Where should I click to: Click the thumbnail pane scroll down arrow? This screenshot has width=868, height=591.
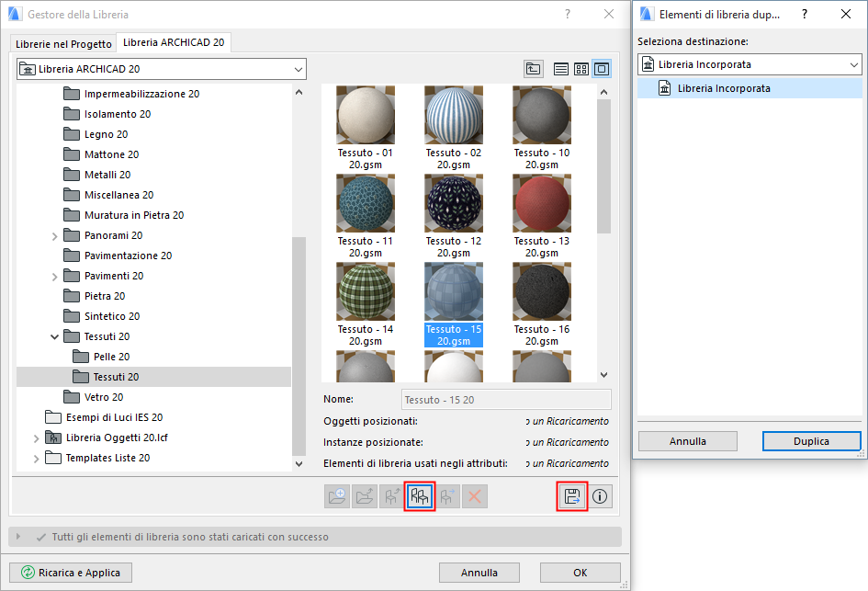(604, 375)
